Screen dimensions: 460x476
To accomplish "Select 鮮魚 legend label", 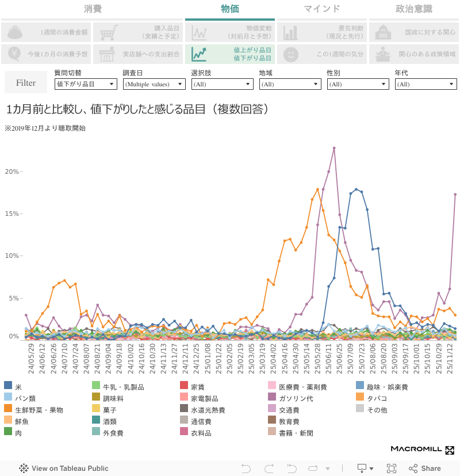I will [22, 422].
